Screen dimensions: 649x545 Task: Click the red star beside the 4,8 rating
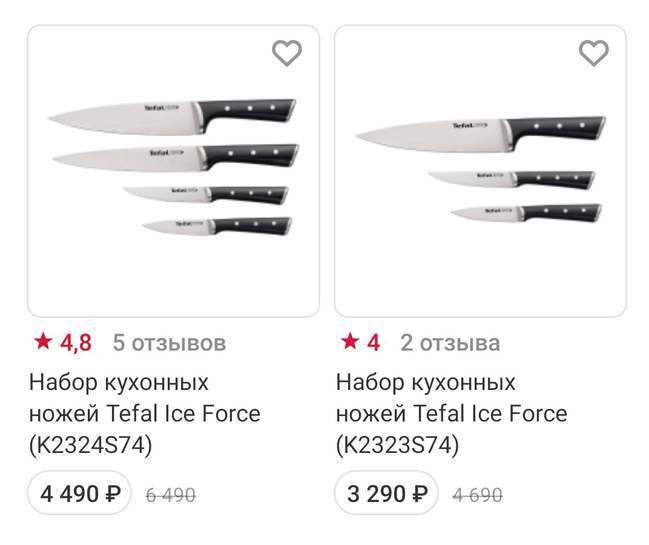(43, 343)
